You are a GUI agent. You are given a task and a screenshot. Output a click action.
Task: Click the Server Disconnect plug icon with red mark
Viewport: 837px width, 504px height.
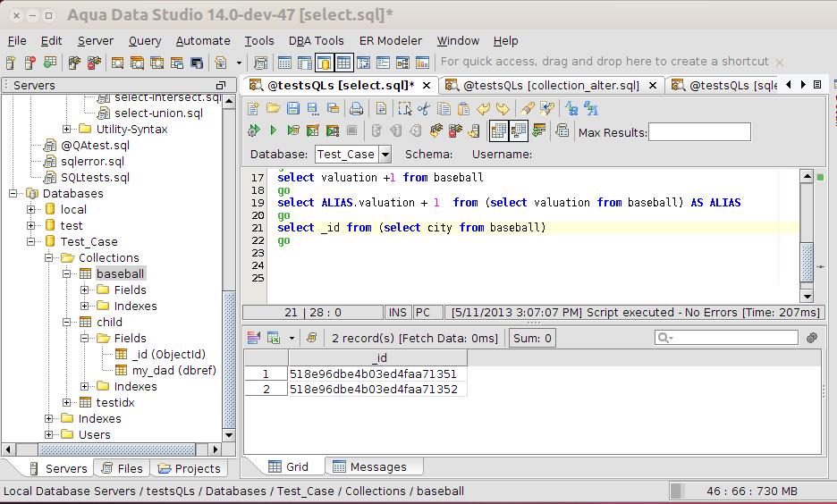(x=94, y=63)
